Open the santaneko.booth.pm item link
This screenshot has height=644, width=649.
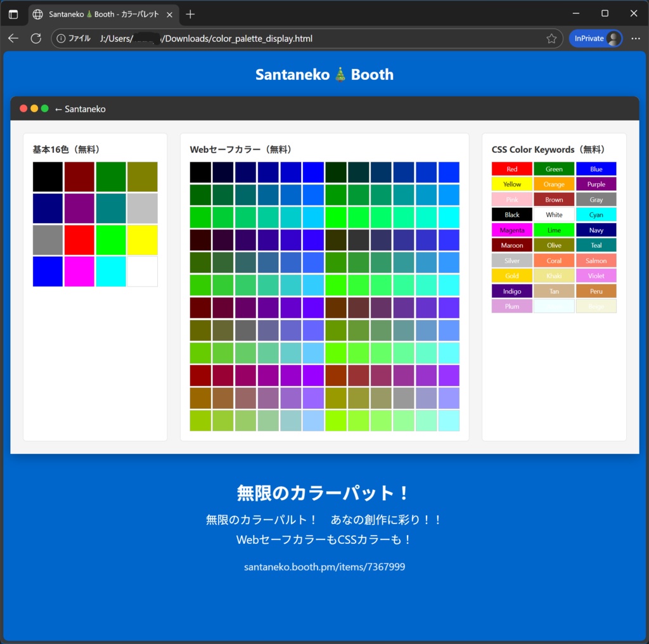(x=324, y=567)
